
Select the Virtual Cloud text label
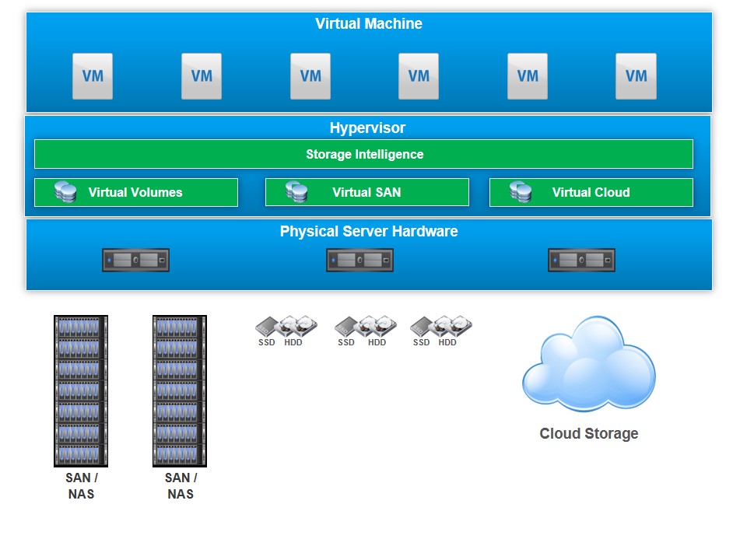[x=591, y=193]
